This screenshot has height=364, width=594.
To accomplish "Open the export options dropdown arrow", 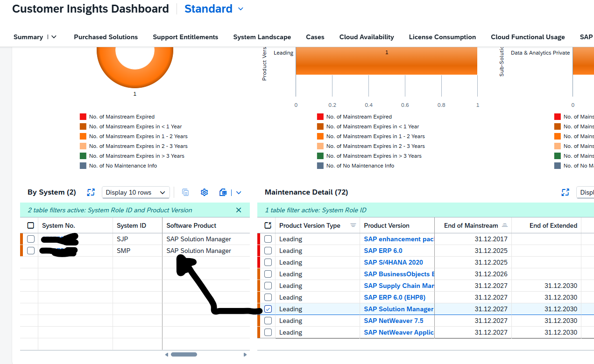I will pos(239,192).
